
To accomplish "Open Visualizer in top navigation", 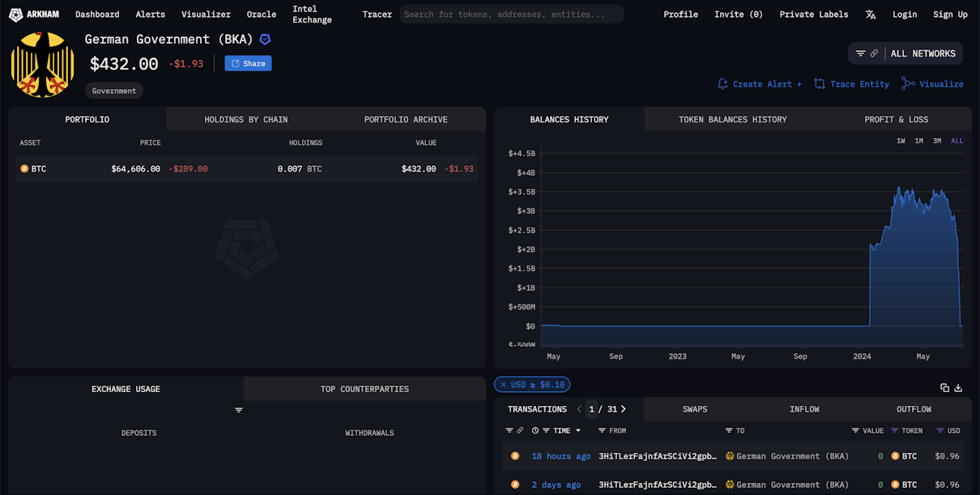I will pos(206,15).
